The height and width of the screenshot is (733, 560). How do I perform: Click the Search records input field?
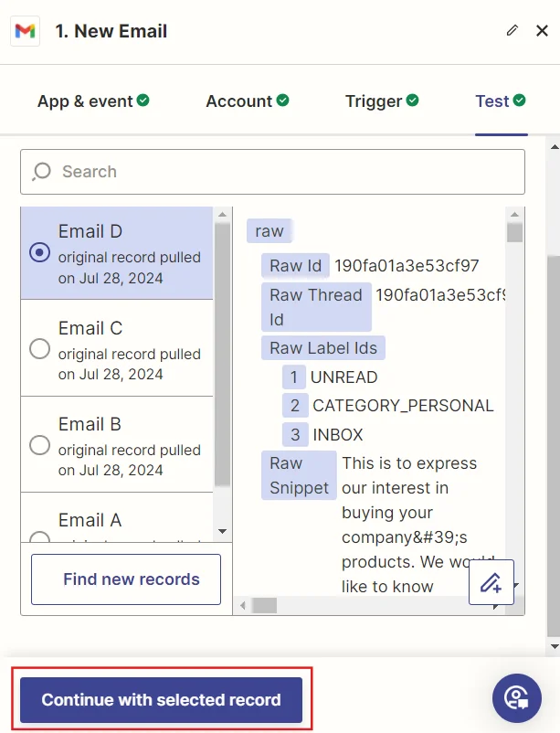272,172
